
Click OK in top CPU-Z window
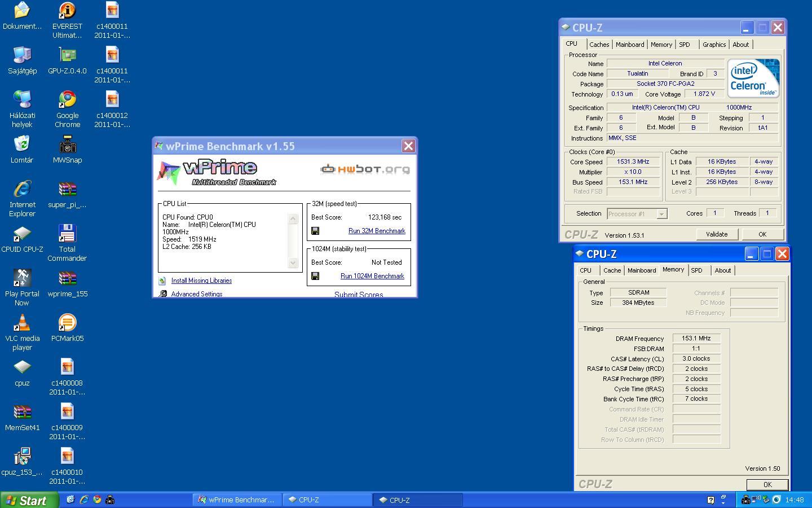(x=762, y=234)
